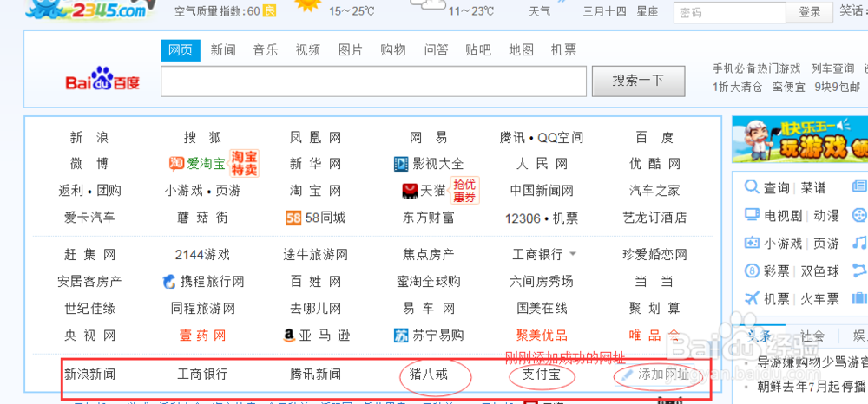Open the 汽车之家 link
Screen dimensions: 868x404
tap(654, 191)
